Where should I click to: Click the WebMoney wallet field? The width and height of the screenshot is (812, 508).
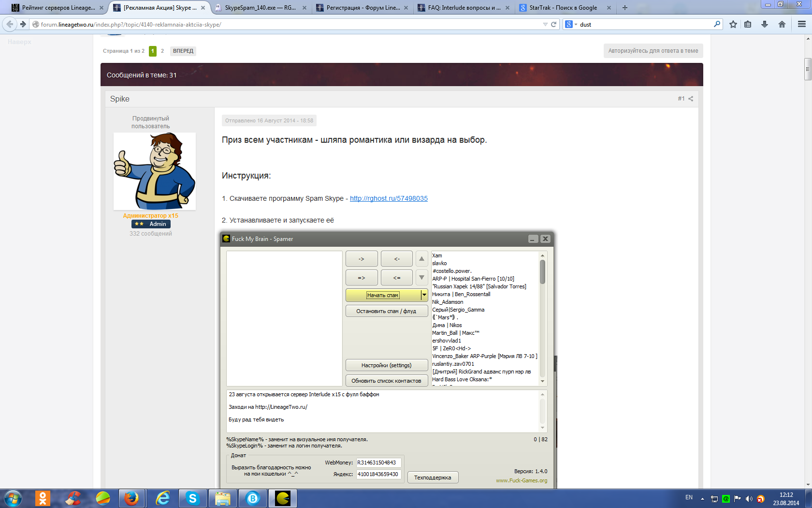(x=378, y=463)
